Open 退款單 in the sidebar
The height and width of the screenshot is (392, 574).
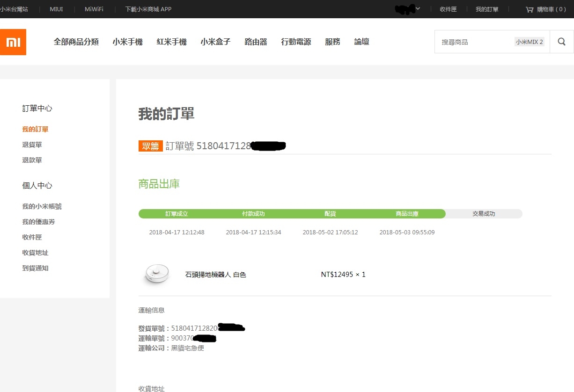click(32, 160)
